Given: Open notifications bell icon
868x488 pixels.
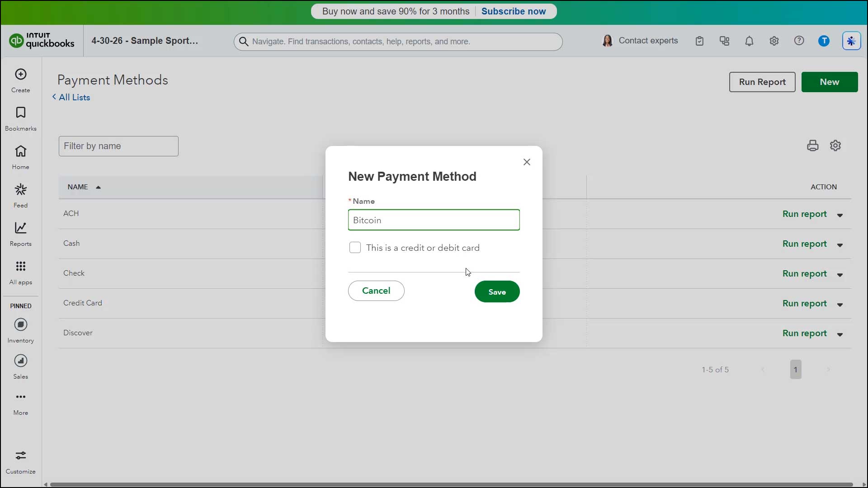Looking at the screenshot, I should click(749, 41).
